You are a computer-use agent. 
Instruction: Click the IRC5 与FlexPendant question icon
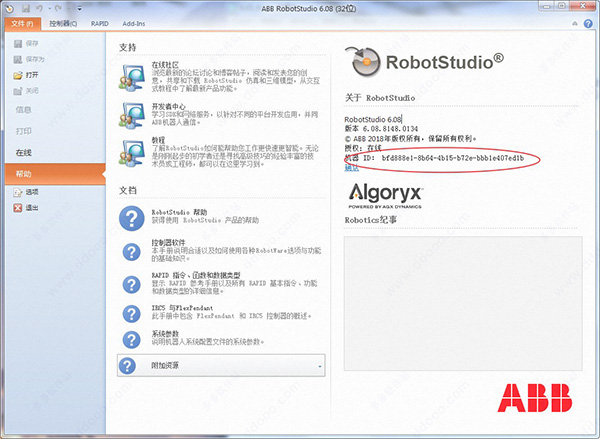[131, 313]
